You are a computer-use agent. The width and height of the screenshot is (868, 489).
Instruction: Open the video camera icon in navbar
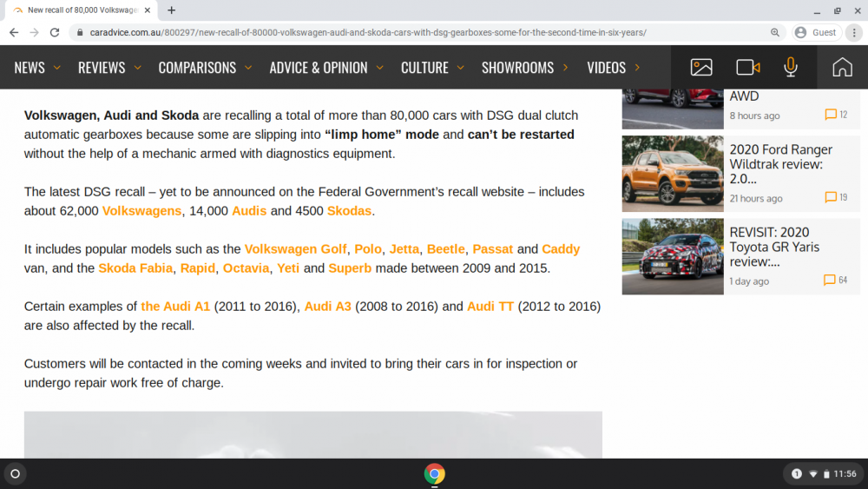(748, 68)
